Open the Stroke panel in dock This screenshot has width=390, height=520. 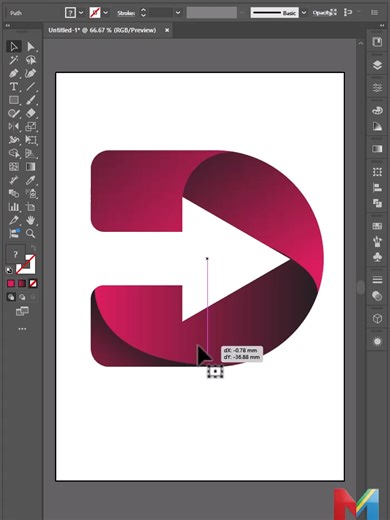tap(377, 280)
